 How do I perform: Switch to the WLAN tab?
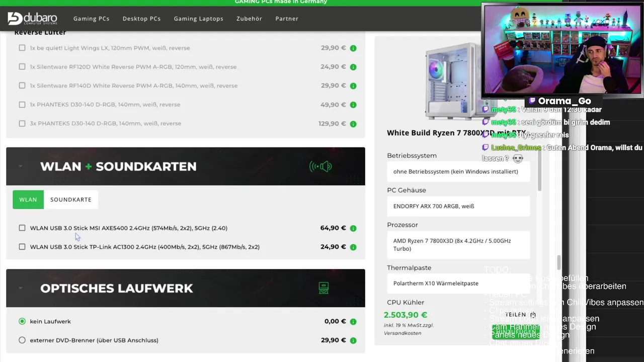tap(28, 200)
